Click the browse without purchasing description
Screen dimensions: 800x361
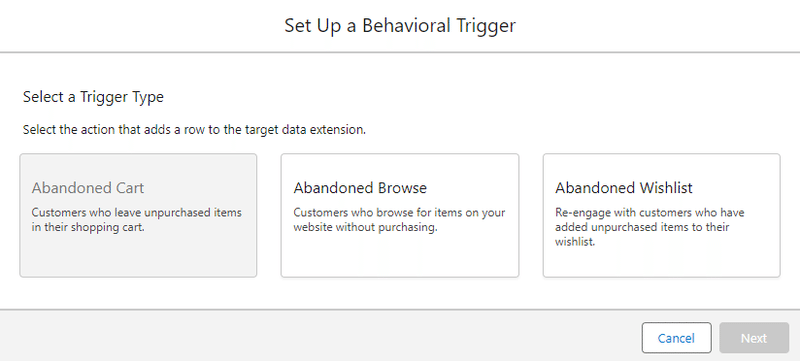point(399,220)
